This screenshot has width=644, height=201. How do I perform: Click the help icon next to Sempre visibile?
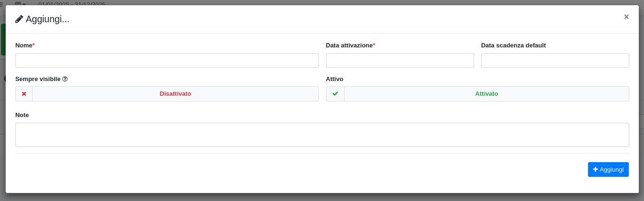(x=65, y=79)
